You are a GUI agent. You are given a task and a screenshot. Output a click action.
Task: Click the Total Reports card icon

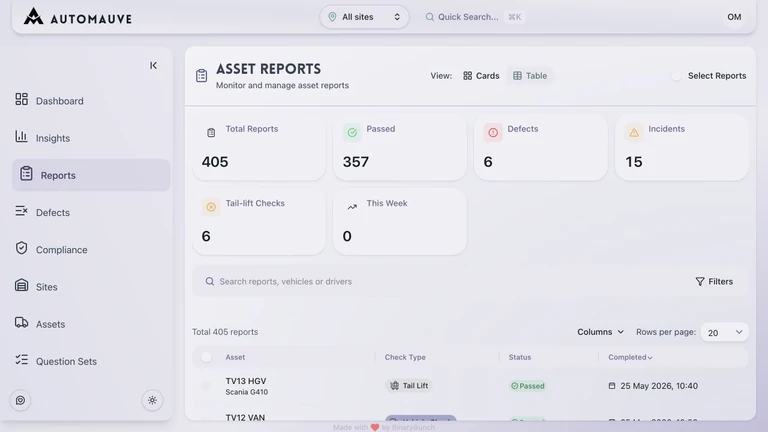211,132
